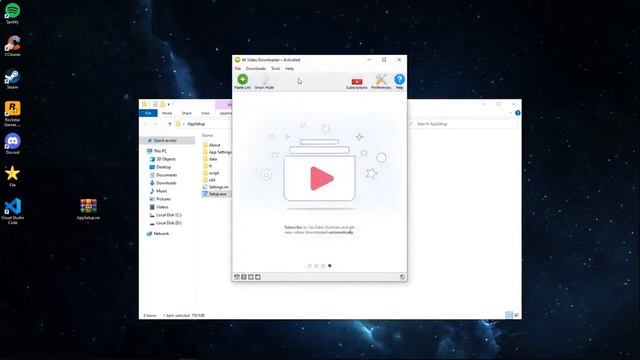Click the CCleaner desktop icon
Viewport: 640px width, 360px height.
click(x=12, y=46)
